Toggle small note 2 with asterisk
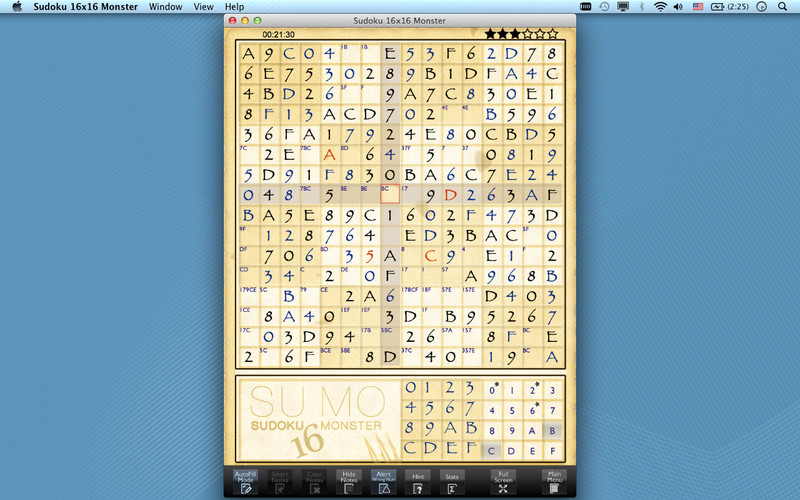Viewport: 800px width, 500px height. [532, 390]
